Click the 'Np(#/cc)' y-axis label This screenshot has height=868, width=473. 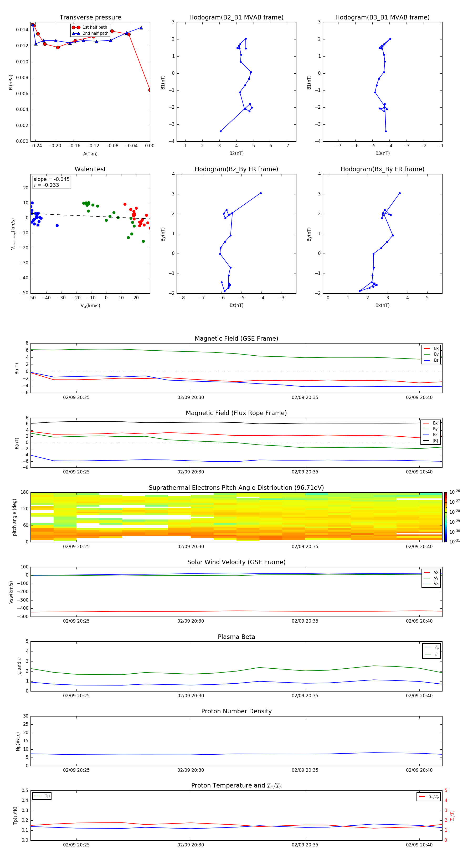pyautogui.click(x=18, y=741)
